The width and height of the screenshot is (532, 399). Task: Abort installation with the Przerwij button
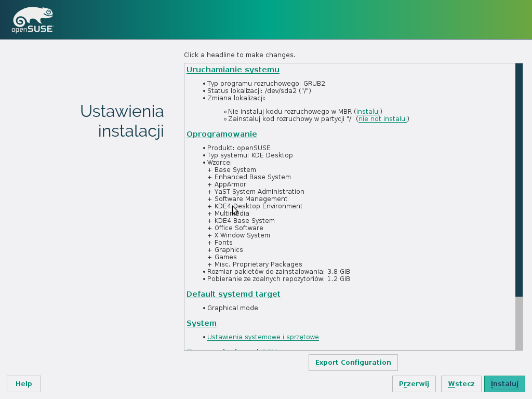(414, 384)
